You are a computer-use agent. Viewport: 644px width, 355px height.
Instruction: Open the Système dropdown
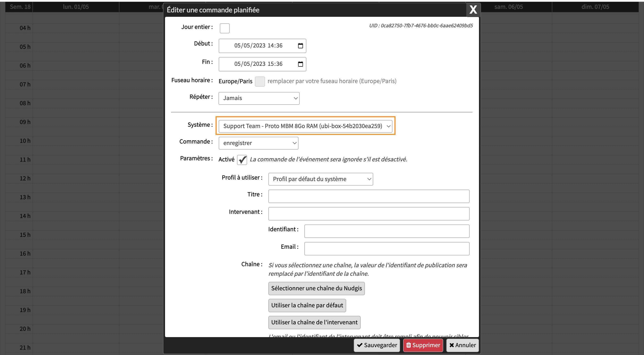[x=305, y=126]
